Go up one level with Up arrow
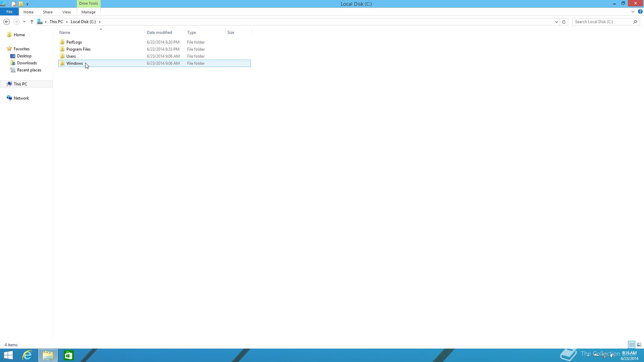Image resolution: width=644 pixels, height=362 pixels. (x=32, y=22)
